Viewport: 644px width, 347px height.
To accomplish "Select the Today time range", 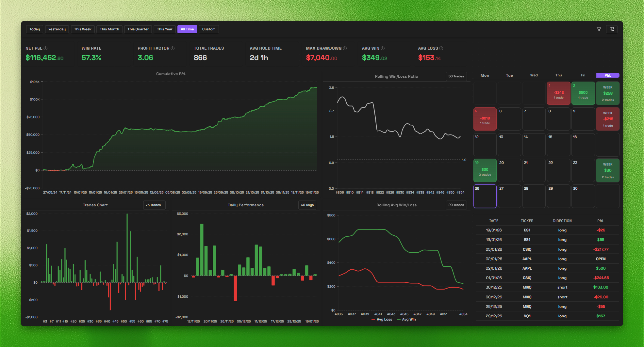I will click(x=35, y=29).
